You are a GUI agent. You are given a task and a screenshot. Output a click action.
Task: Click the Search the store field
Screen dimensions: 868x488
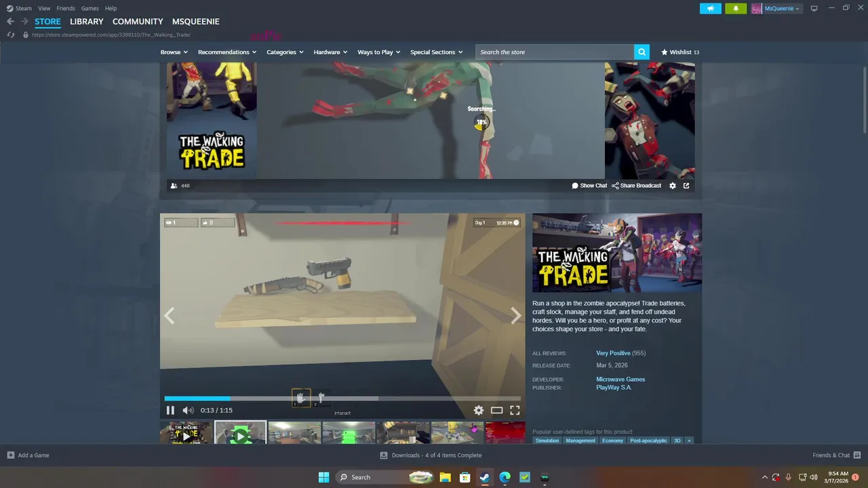point(555,52)
